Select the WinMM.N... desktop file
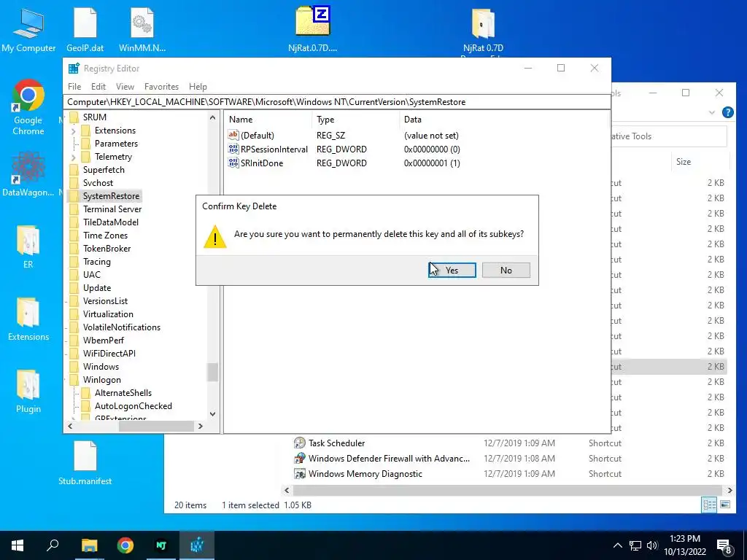 (x=142, y=30)
